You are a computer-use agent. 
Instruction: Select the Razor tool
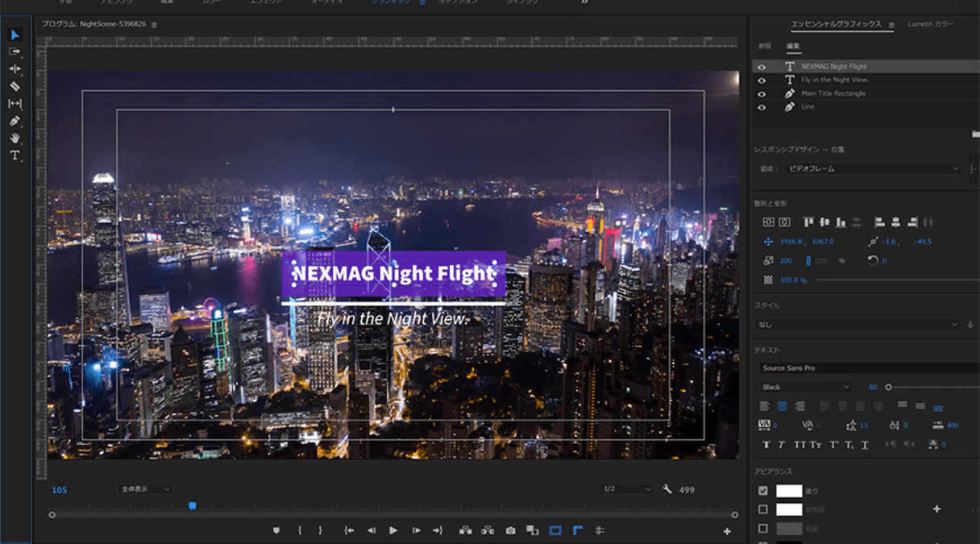click(15, 86)
